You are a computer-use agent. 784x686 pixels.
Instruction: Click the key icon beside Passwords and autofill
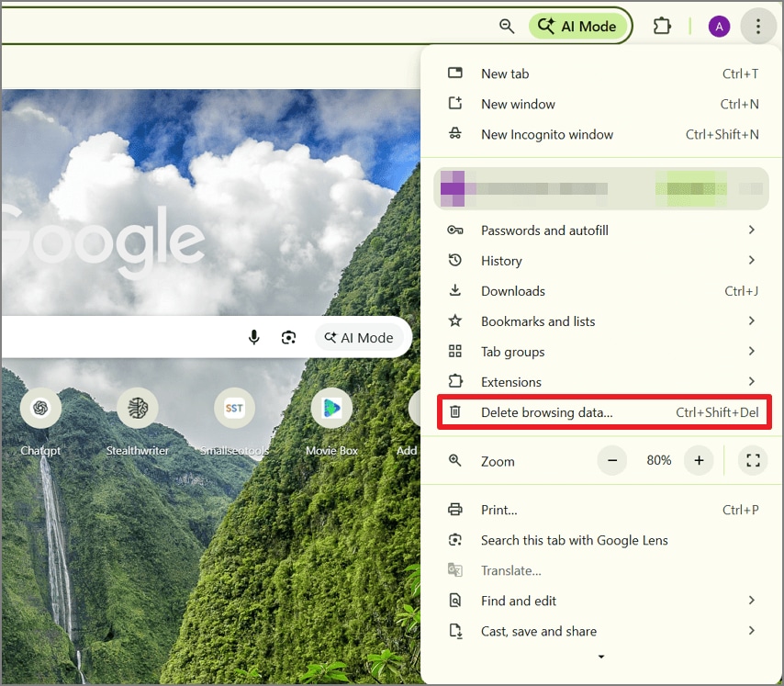click(x=455, y=230)
